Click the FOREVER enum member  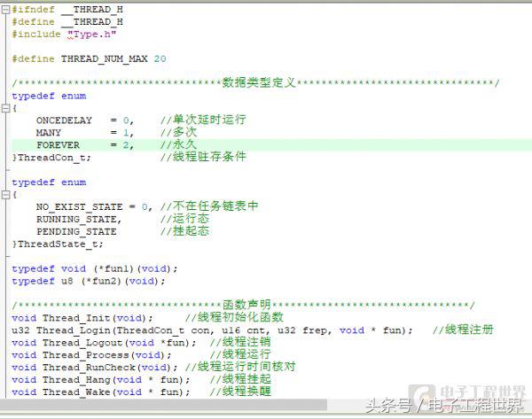(58, 145)
